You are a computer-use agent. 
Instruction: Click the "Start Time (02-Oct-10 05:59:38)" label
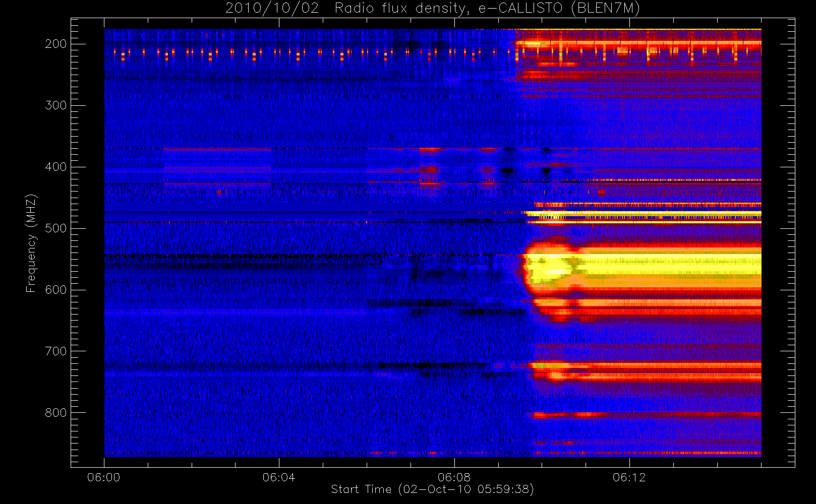[432, 489]
